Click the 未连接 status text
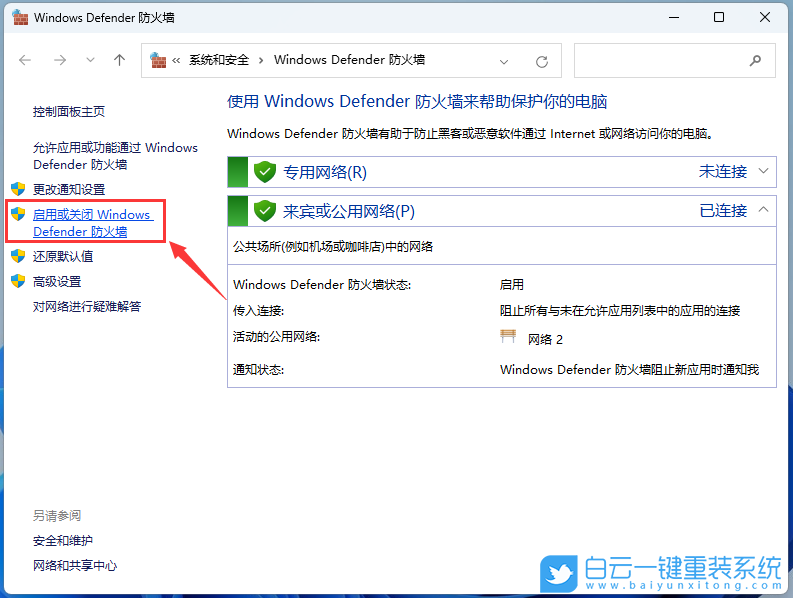793x598 pixels. click(723, 172)
